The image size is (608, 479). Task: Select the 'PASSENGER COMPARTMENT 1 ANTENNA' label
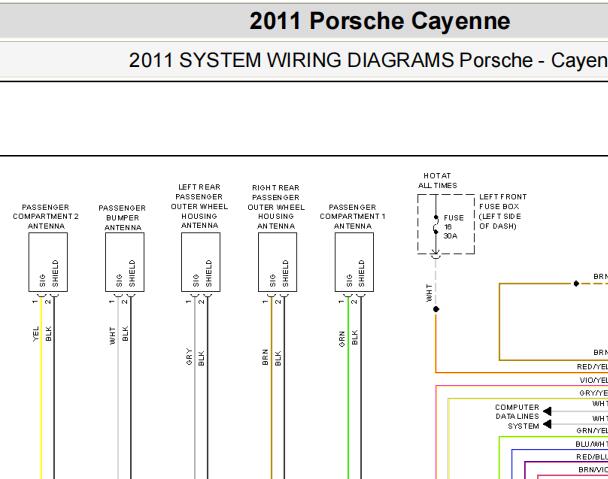(x=352, y=216)
